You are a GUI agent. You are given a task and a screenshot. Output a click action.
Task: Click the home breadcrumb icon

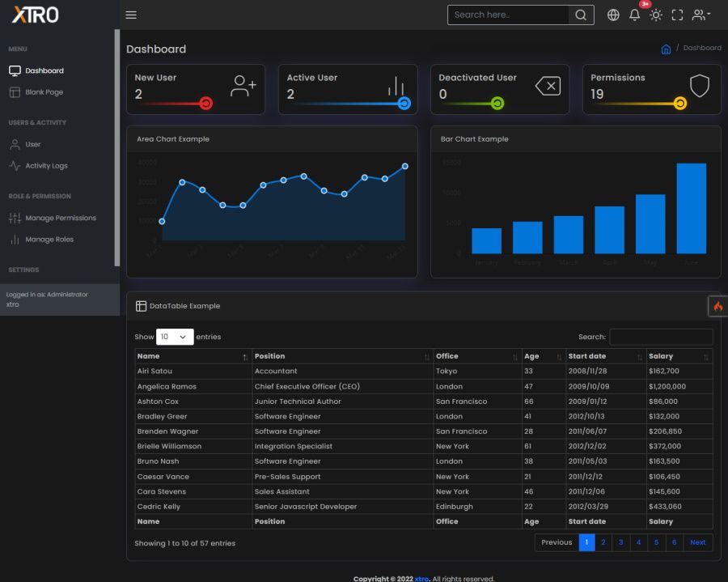pos(666,49)
